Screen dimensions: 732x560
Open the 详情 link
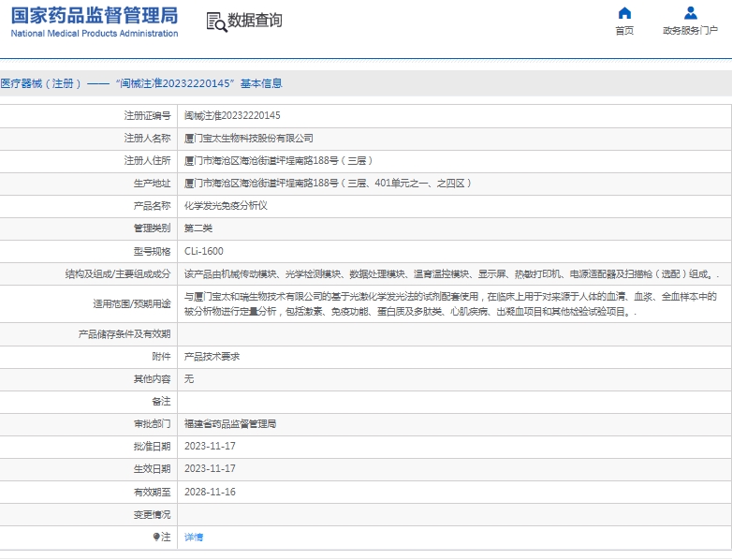(x=194, y=538)
